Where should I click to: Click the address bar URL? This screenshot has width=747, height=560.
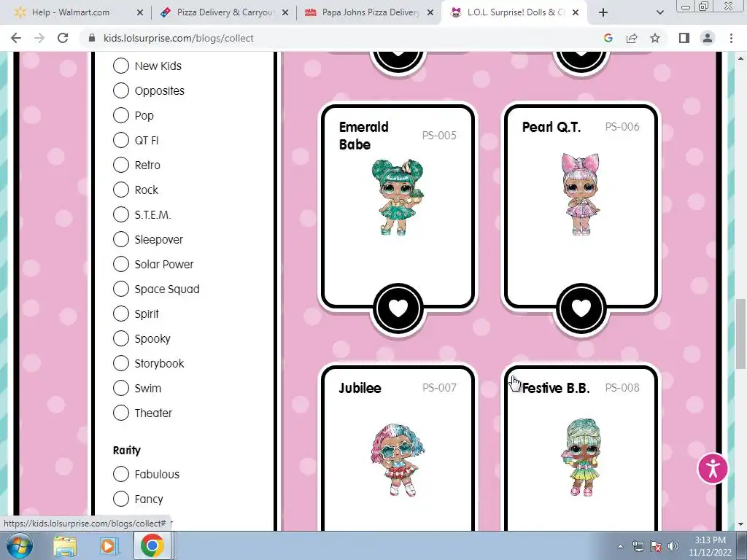[x=178, y=38]
